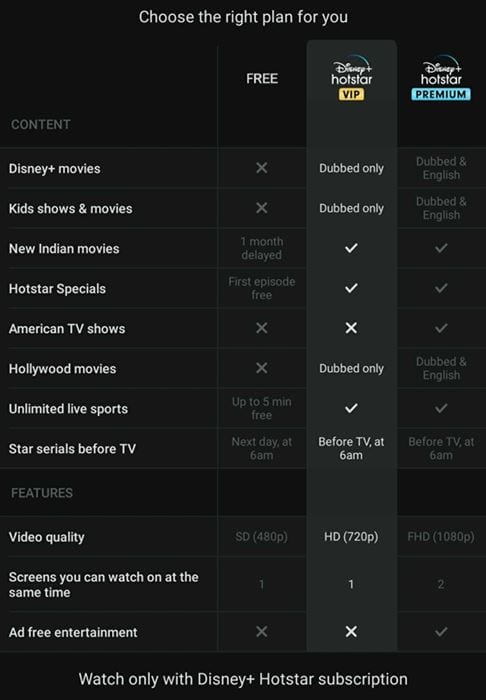Click the Premium checkmark for American TV shows

pos(441,328)
